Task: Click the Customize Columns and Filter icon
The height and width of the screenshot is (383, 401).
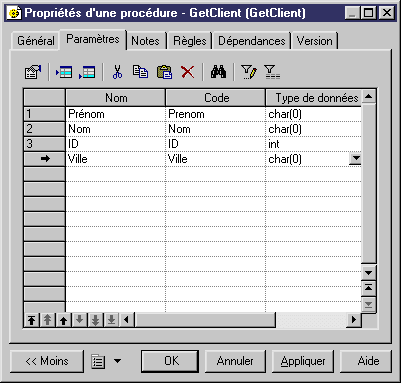Action: coord(249,72)
